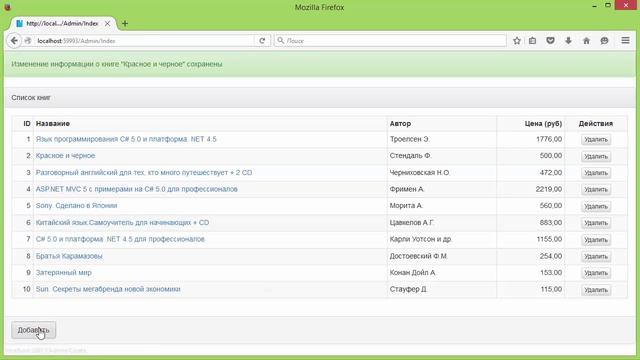Minimize the Firefox window

coord(594,6)
